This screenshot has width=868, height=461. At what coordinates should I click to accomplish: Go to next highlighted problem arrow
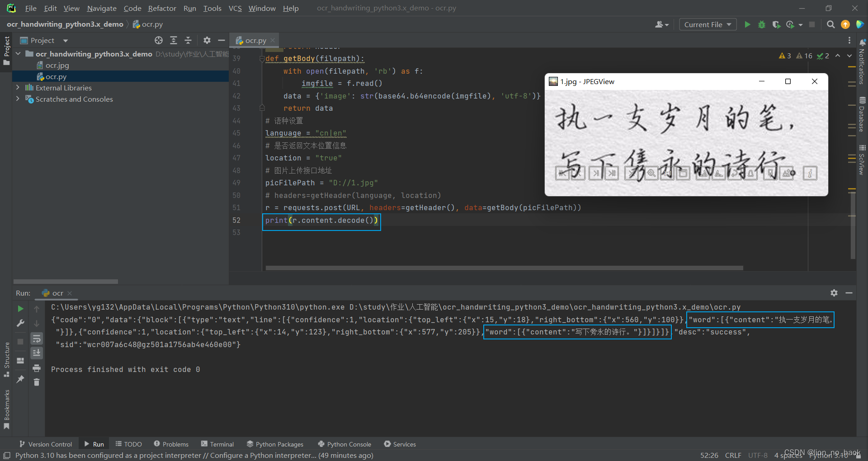(849, 56)
